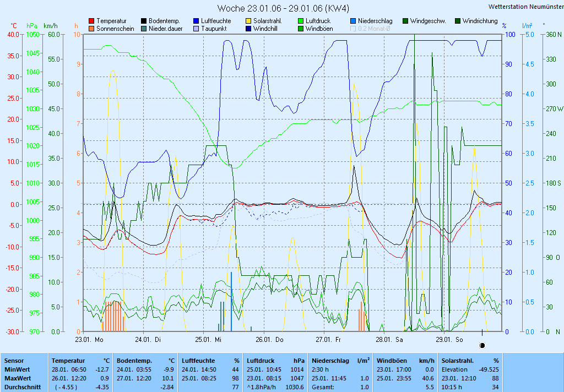Toggle the Windgeschw. legend entry
The image size is (564, 392).
pos(424,21)
